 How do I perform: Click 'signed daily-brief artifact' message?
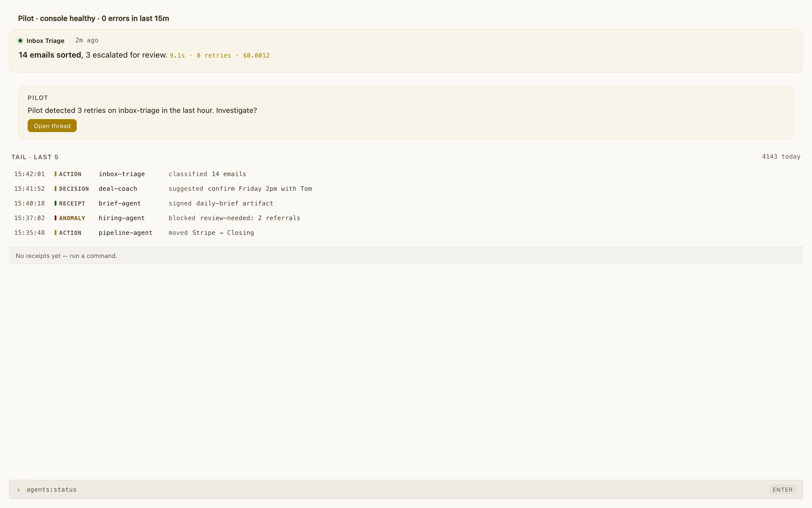click(221, 203)
